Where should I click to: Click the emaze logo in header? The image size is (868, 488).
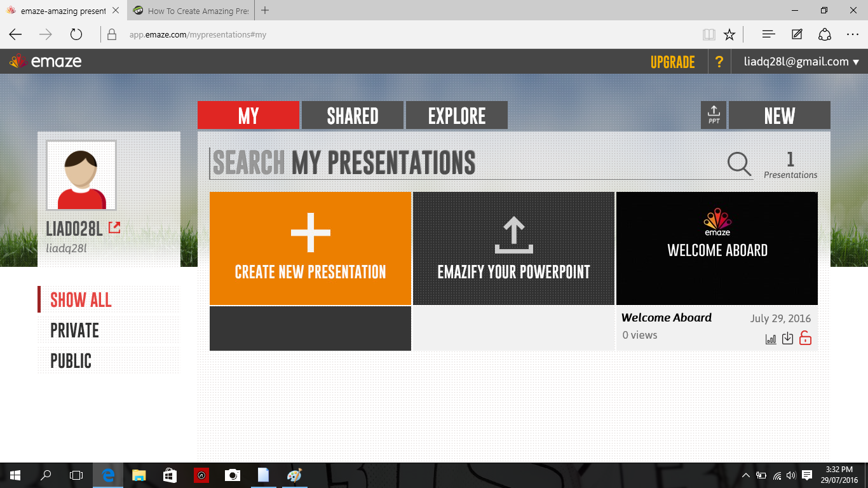click(x=45, y=62)
